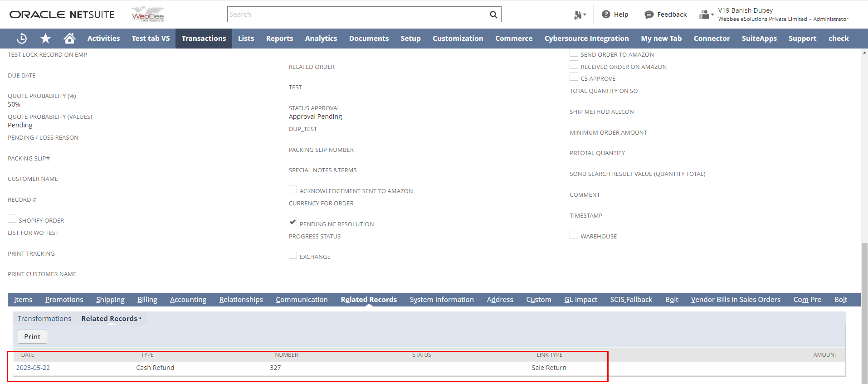The width and height of the screenshot is (868, 384).
Task: Open the My new Tab menu
Action: click(x=661, y=39)
